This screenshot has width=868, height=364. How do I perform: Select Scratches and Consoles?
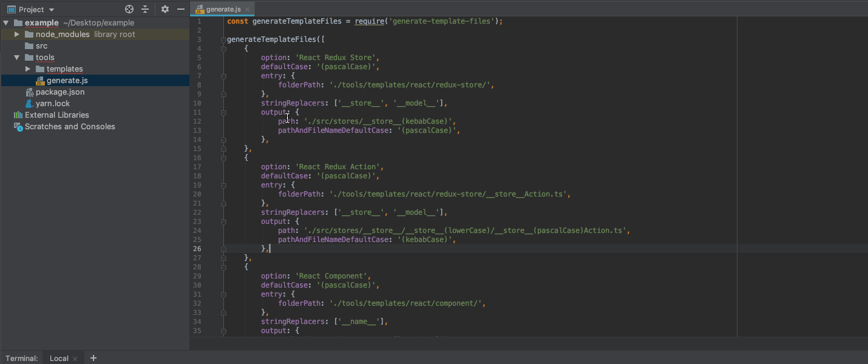[x=65, y=126]
